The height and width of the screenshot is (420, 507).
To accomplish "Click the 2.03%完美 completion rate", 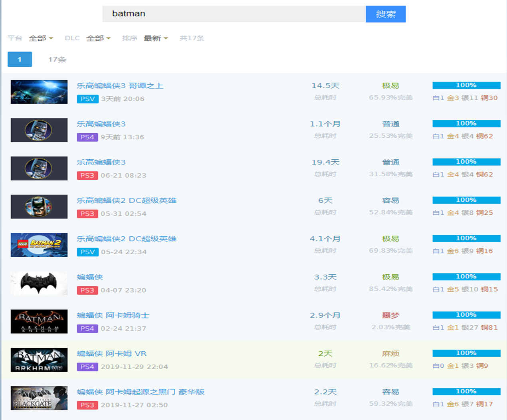I will point(391,327).
